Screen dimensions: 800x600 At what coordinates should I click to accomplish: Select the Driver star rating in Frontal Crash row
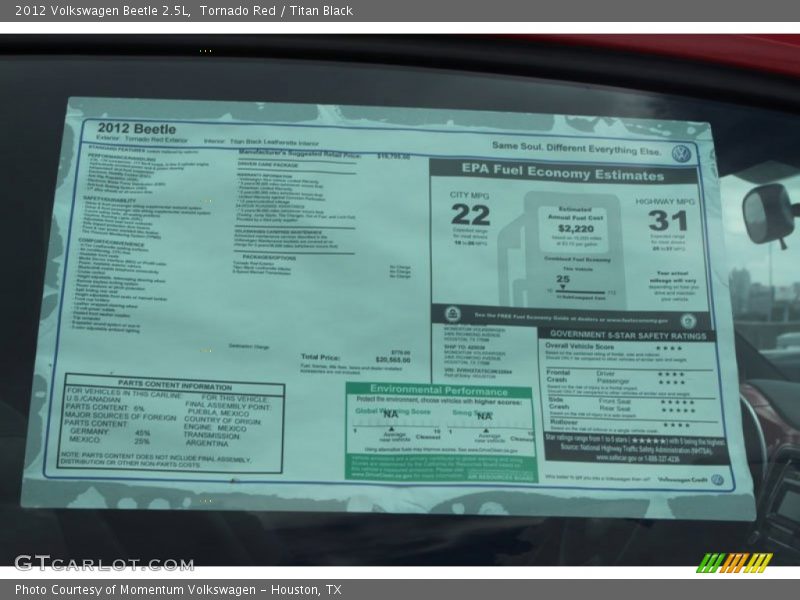pyautogui.click(x=670, y=373)
